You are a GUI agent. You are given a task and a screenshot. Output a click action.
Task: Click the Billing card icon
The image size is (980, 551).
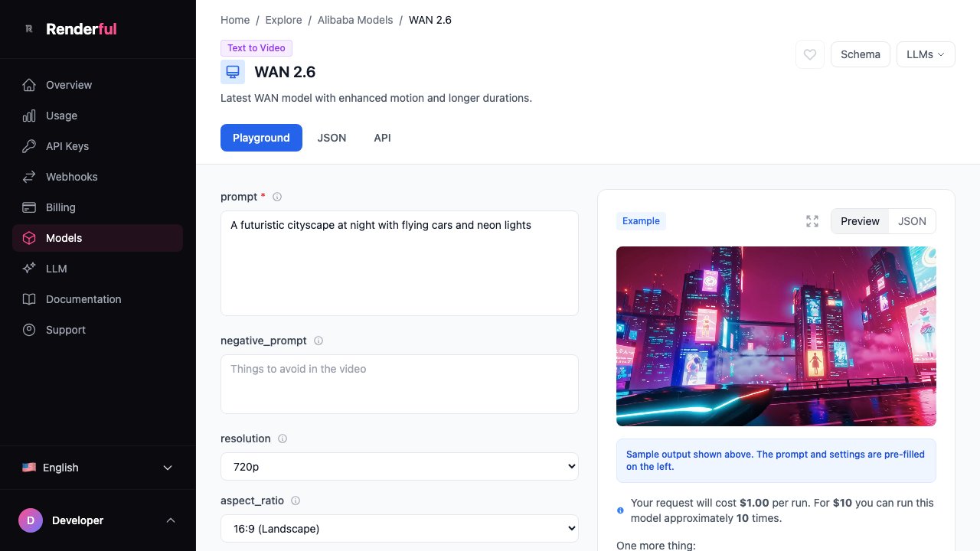[x=29, y=207]
